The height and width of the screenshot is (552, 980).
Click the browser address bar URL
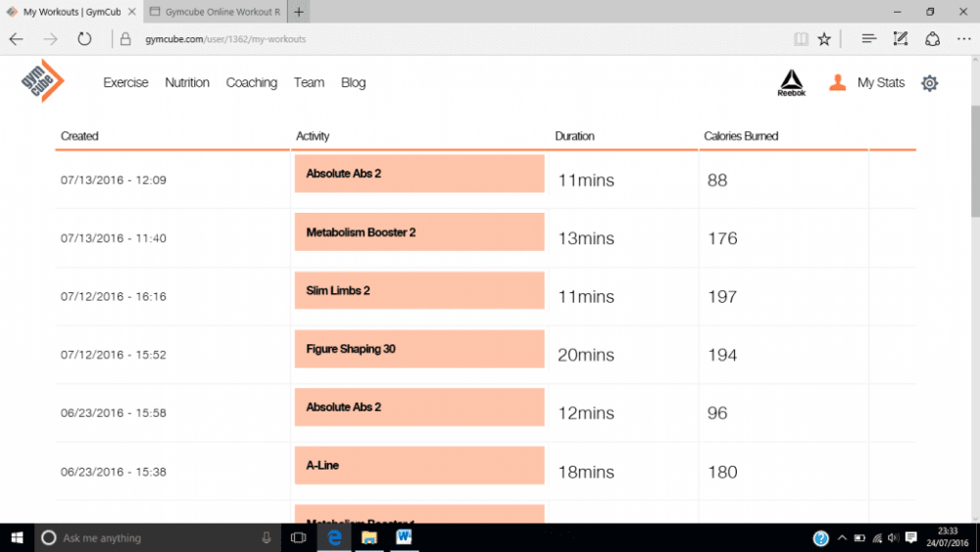pos(225,39)
